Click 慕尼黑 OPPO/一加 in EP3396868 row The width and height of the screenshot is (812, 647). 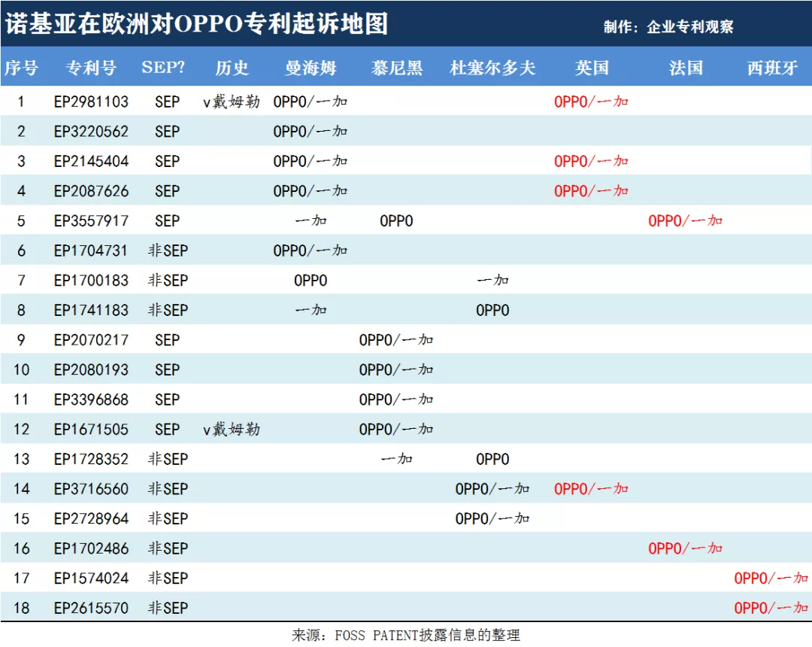coord(396,399)
